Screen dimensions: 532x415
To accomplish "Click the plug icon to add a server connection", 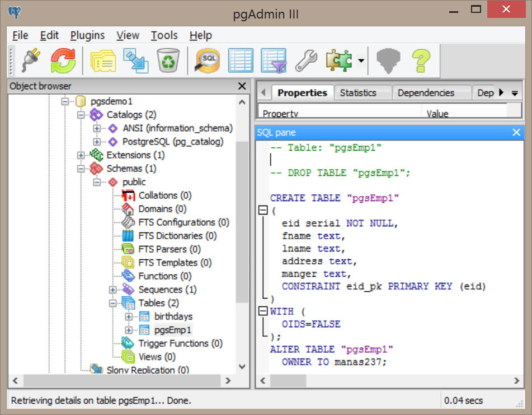I will click(x=31, y=61).
